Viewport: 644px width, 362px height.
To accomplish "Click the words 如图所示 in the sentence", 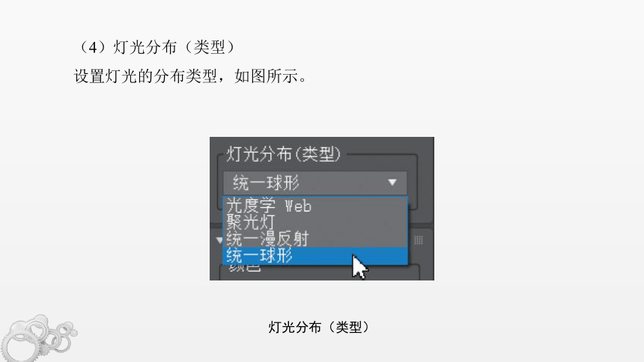I will pyautogui.click(x=266, y=76).
